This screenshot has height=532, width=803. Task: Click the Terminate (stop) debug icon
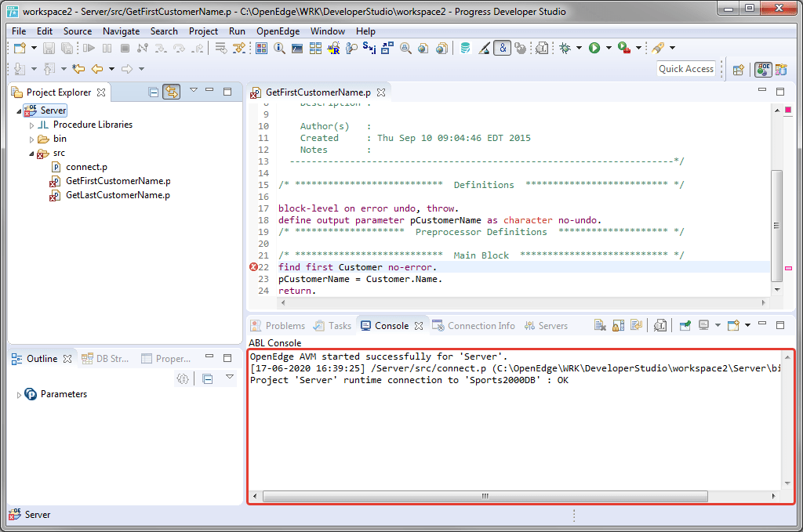125,48
